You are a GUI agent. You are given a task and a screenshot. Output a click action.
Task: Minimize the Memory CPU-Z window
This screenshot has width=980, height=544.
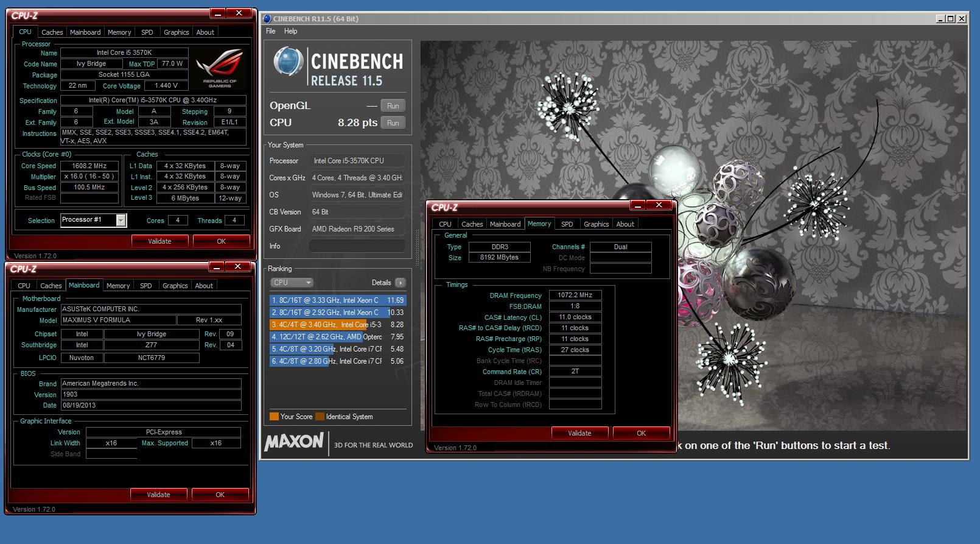(638, 205)
